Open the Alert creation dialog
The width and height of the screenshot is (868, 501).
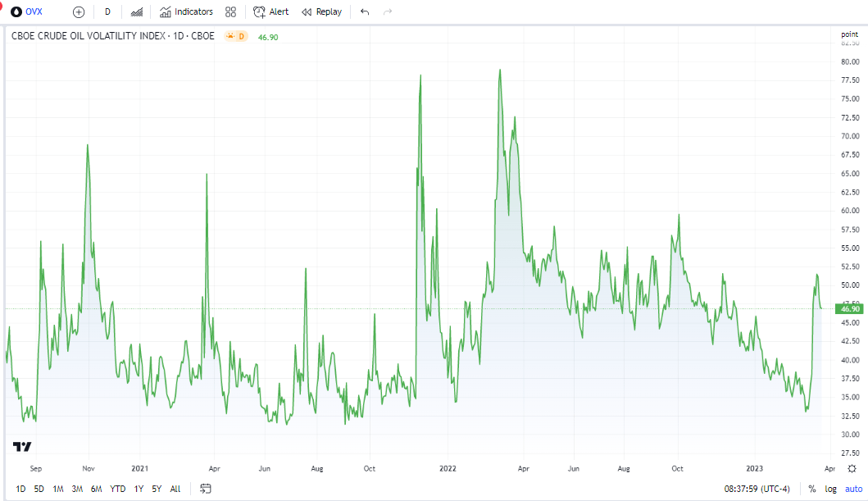[x=270, y=11]
